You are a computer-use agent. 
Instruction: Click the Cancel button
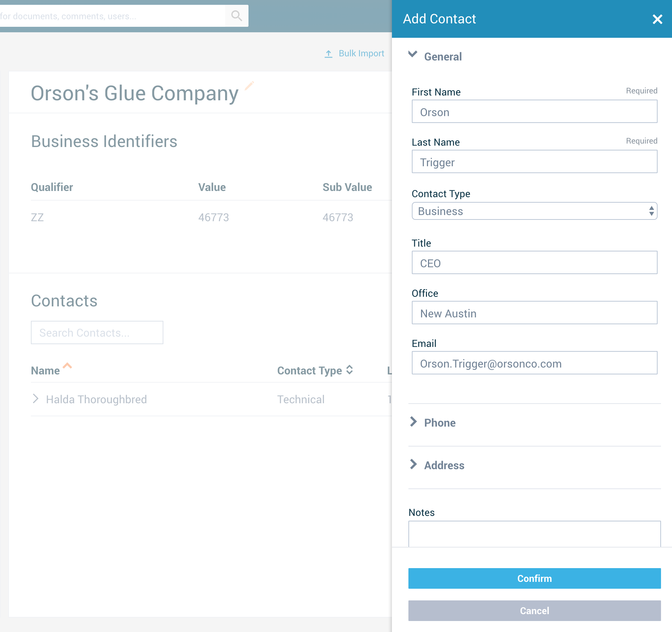(534, 611)
